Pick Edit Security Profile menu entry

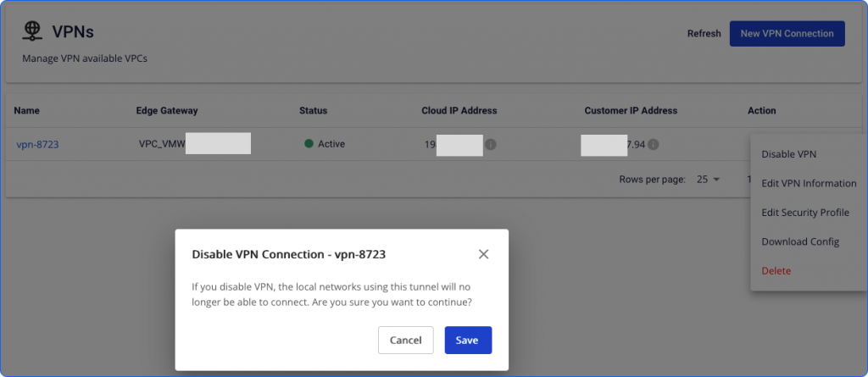point(805,213)
